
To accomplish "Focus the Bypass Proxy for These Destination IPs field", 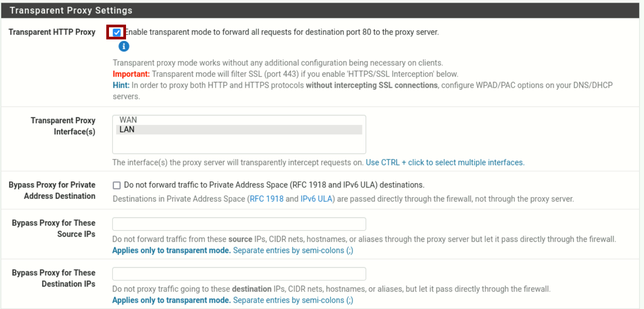I will [x=239, y=274].
